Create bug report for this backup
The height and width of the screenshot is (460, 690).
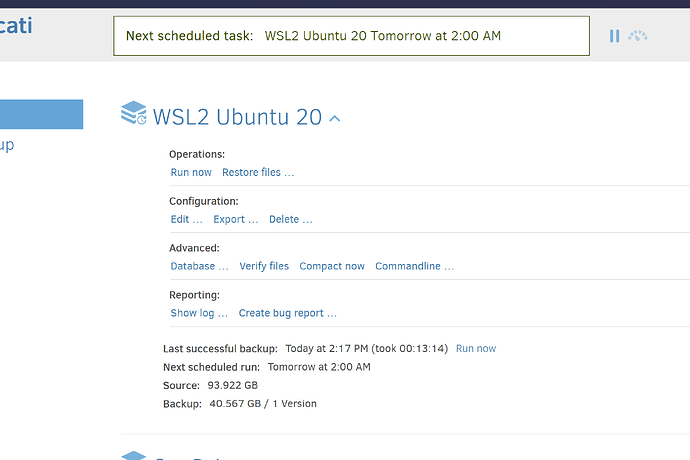click(x=287, y=313)
